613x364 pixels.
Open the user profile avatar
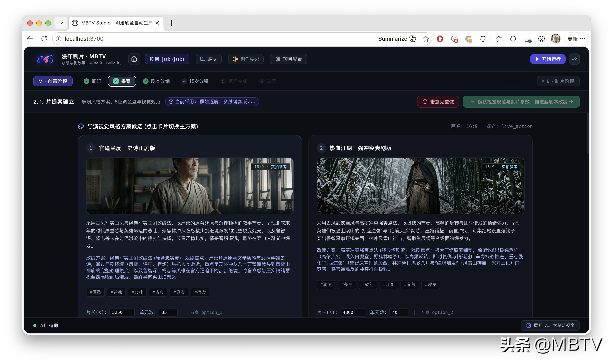556,39
